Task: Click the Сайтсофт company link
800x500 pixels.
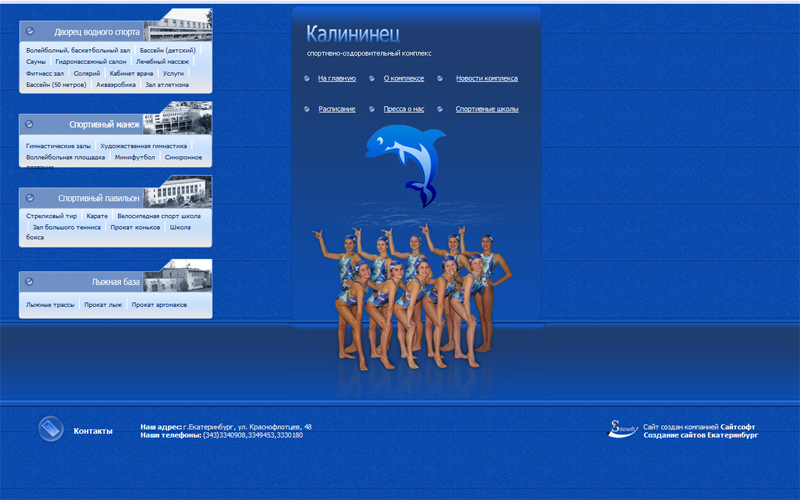Action: point(738,427)
